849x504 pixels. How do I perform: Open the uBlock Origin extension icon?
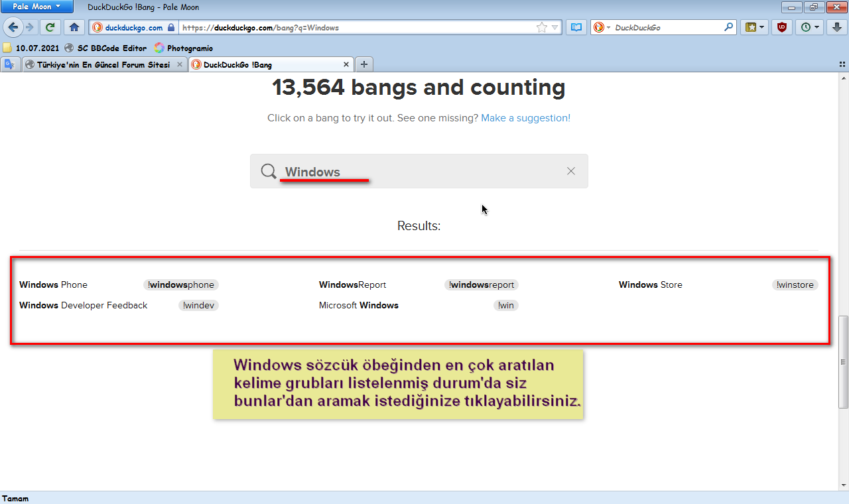[782, 27]
